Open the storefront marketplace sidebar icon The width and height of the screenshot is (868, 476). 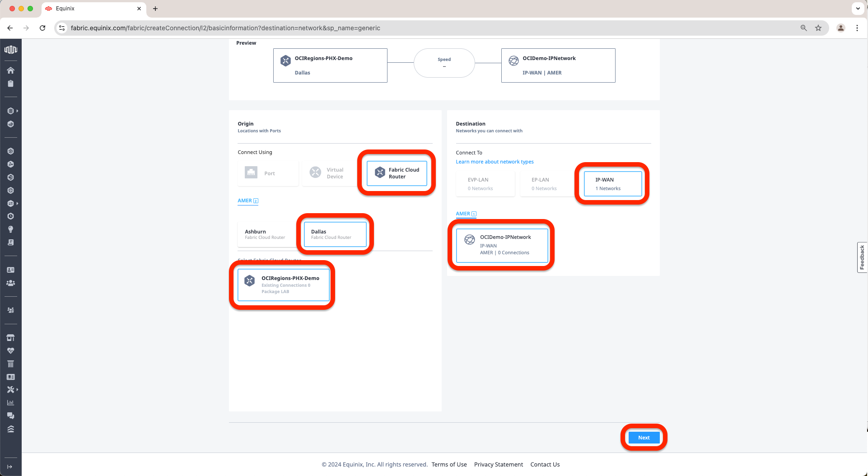click(x=11, y=337)
